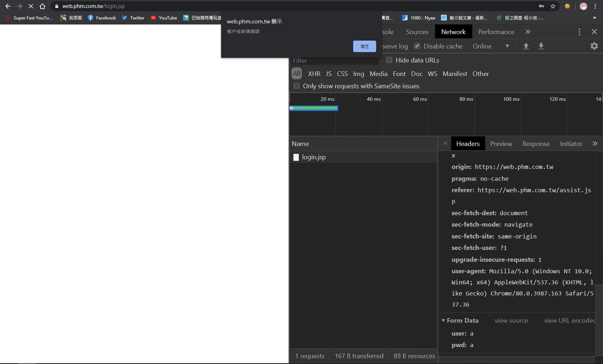Stop loading with the X button
The width and height of the screenshot is (603, 364).
pos(31,6)
